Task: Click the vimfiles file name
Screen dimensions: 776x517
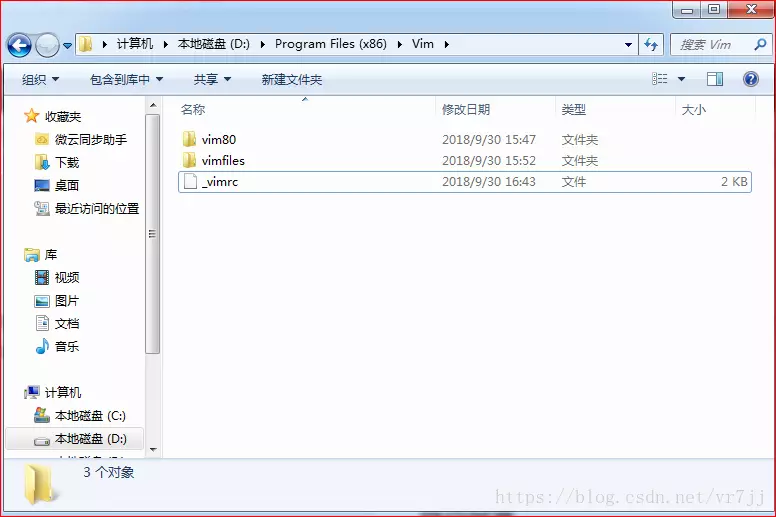Action: (223, 160)
